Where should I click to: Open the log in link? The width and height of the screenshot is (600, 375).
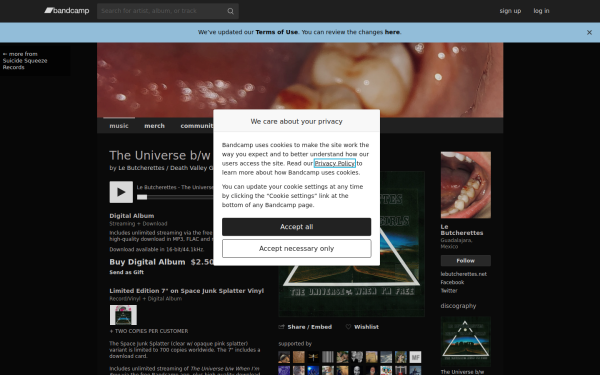coord(541,11)
